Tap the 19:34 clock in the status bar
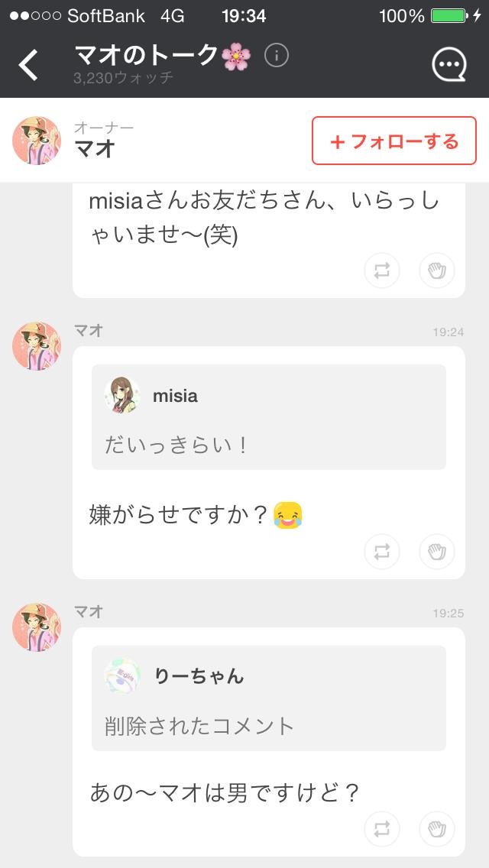489x868 pixels. [x=244, y=15]
